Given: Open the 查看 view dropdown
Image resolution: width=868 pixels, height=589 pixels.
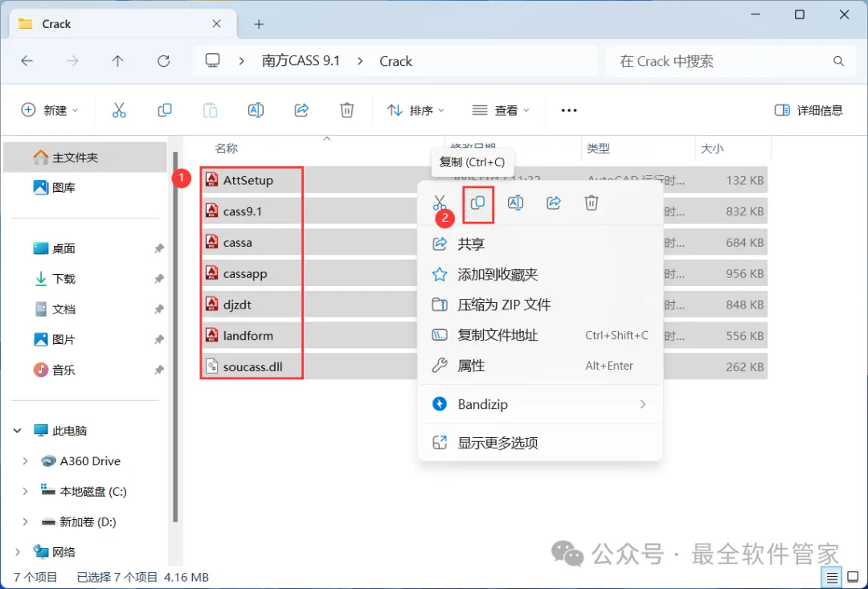Looking at the screenshot, I should (501, 110).
